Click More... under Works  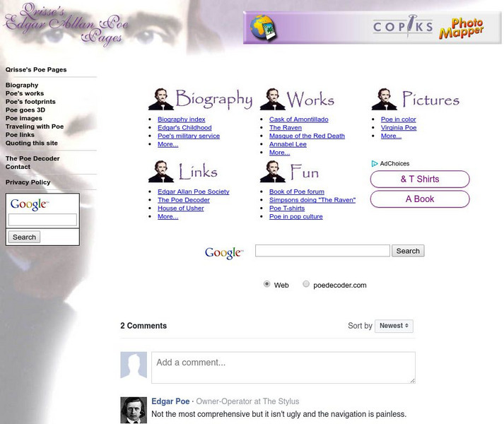coord(279,153)
